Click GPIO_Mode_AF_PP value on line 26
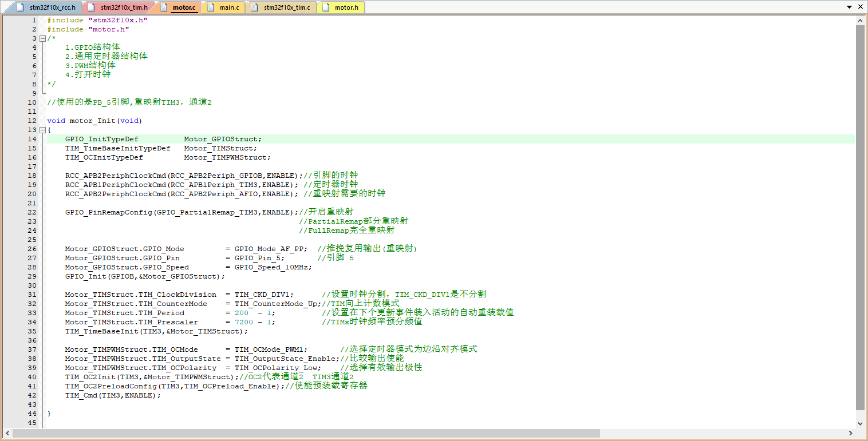This screenshot has width=868, height=441. click(x=269, y=249)
